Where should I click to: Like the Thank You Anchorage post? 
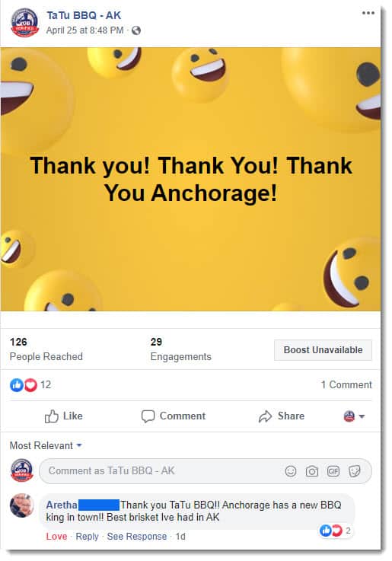[64, 416]
